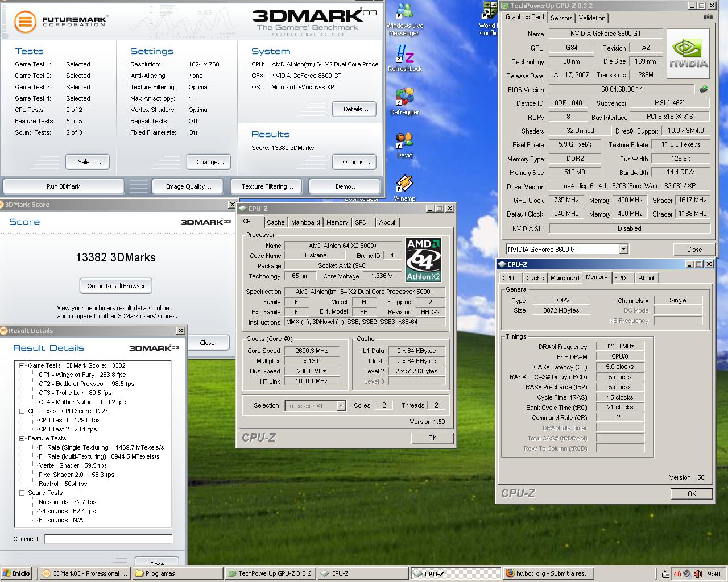Open hwbot.org Firefox taskbar item
Image resolution: width=728 pixels, height=582 pixels.
(x=548, y=573)
